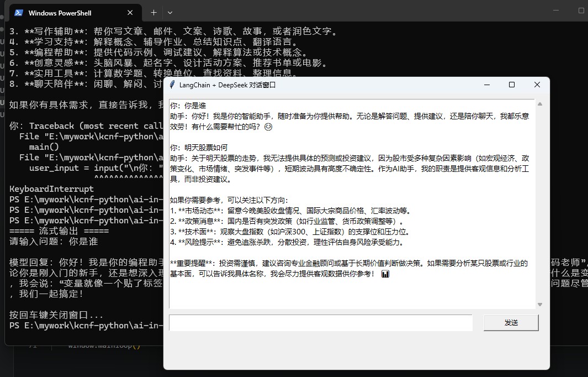Close the Windows PowerShell tab

130,13
